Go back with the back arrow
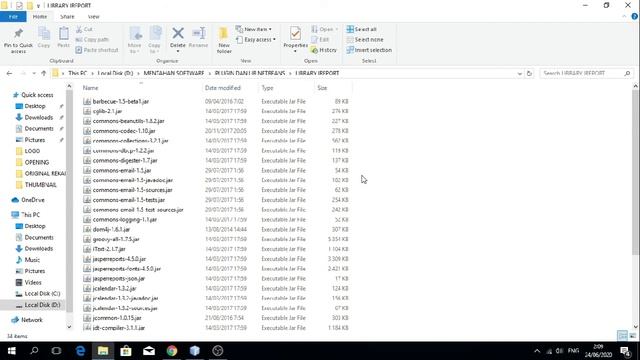The height and width of the screenshot is (360, 640). pyautogui.click(x=9, y=73)
